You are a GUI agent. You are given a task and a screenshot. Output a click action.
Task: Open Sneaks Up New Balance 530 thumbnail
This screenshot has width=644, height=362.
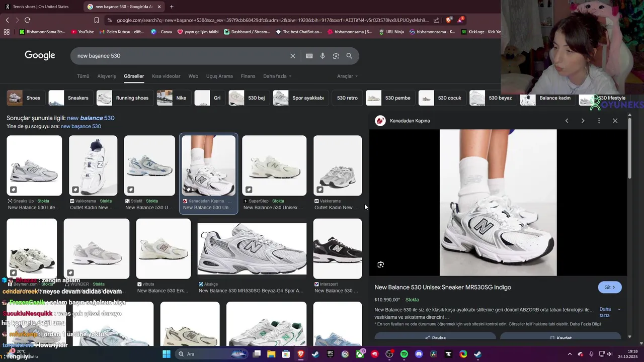[x=34, y=165]
